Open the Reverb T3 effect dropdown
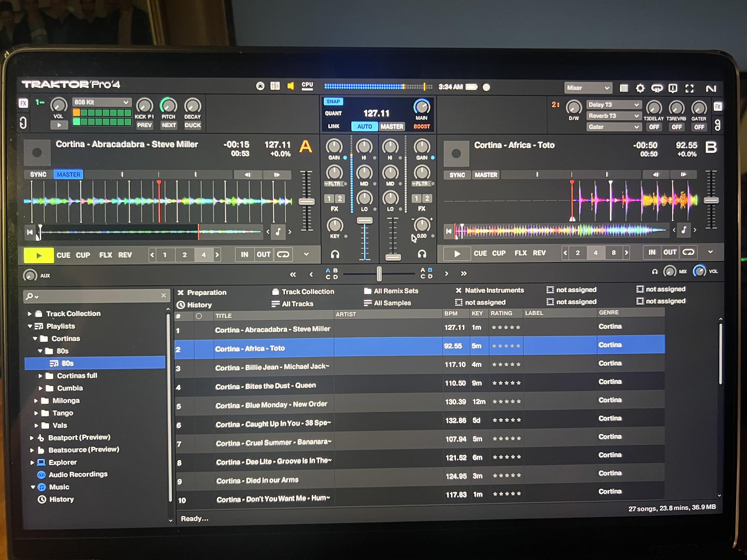The height and width of the screenshot is (560, 747). (614, 116)
